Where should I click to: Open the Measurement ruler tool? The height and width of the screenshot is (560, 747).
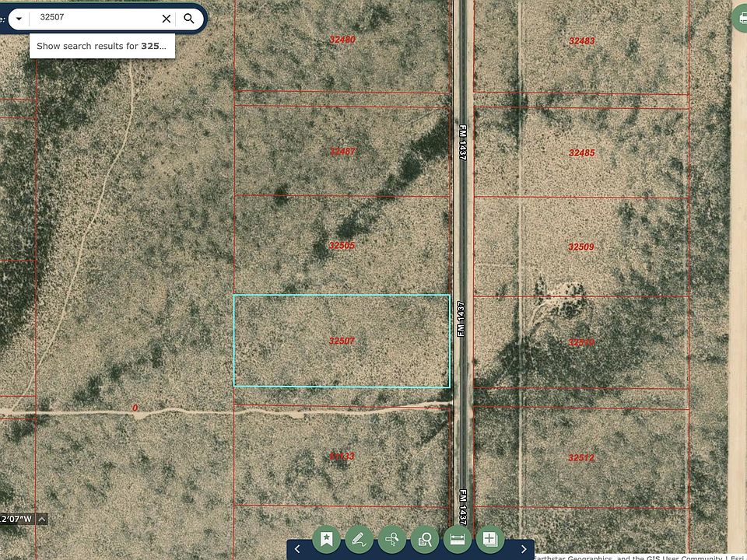pos(458,540)
